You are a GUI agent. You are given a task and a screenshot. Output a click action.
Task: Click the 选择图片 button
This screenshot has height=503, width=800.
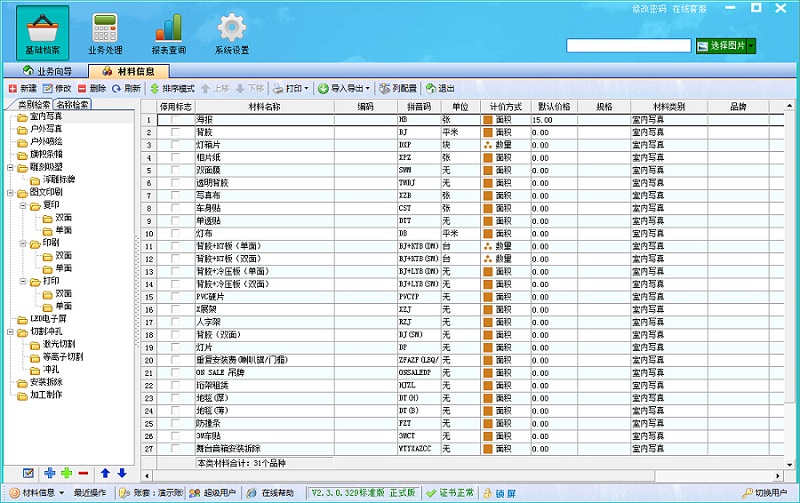coord(727,46)
